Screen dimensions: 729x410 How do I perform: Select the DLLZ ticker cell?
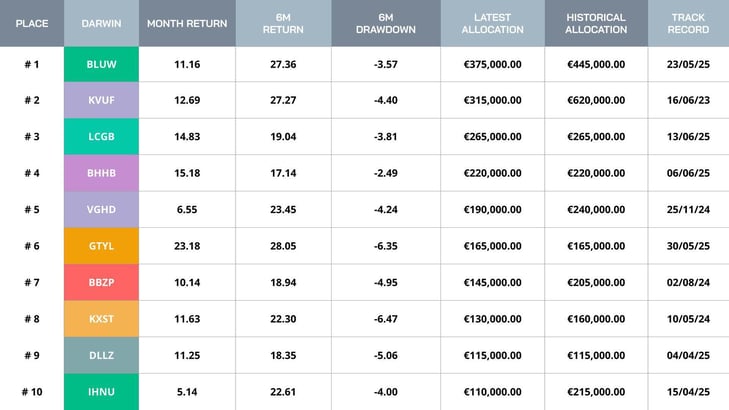pyautogui.click(x=101, y=355)
